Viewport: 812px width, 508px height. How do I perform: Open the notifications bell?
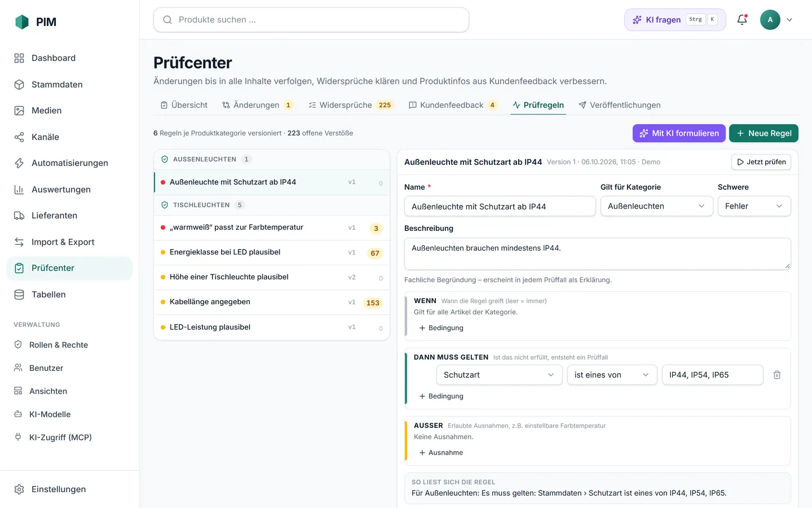(742, 20)
